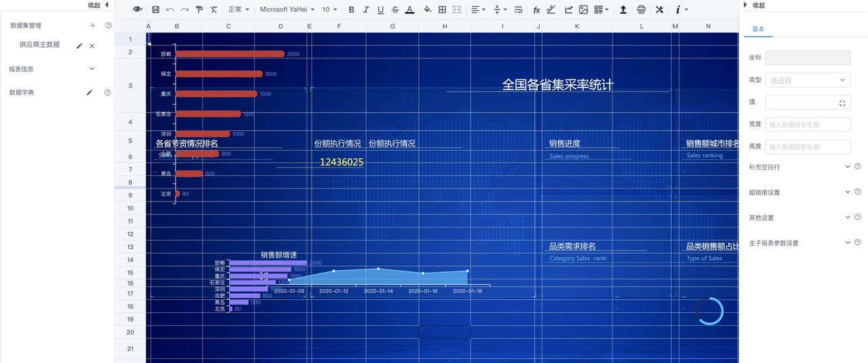Click help icon beside 其他设置
868x363 pixels.
tap(858, 217)
